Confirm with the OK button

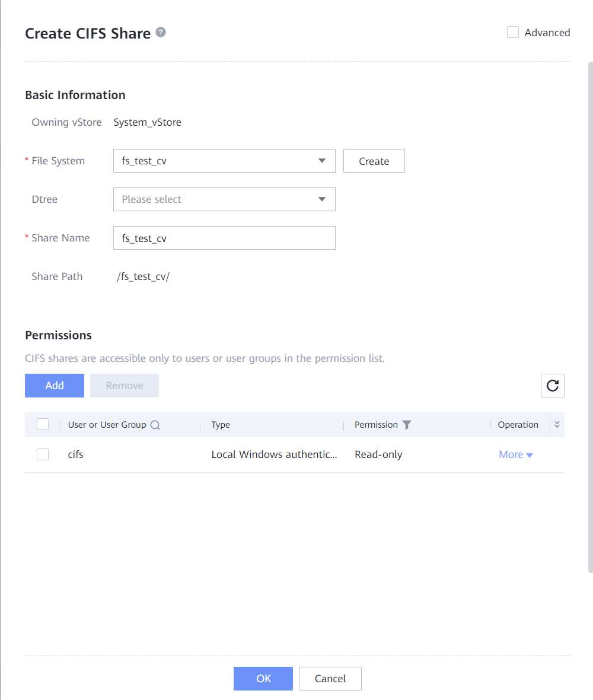pyautogui.click(x=263, y=679)
